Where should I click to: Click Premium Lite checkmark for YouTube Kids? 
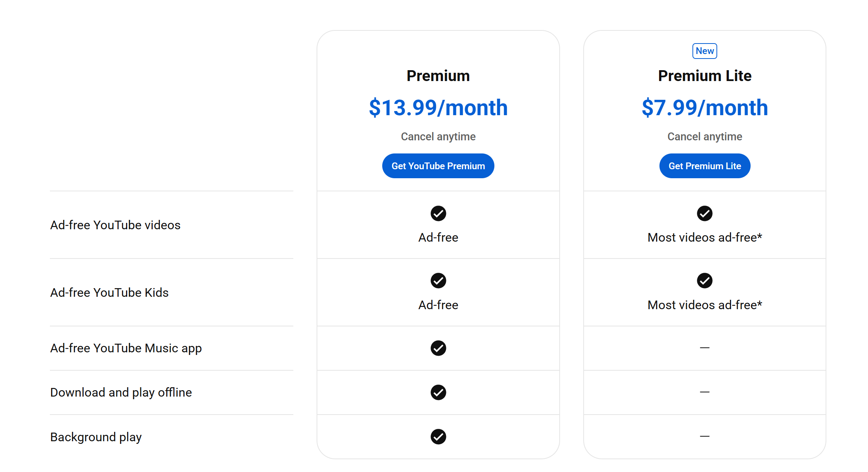click(704, 281)
